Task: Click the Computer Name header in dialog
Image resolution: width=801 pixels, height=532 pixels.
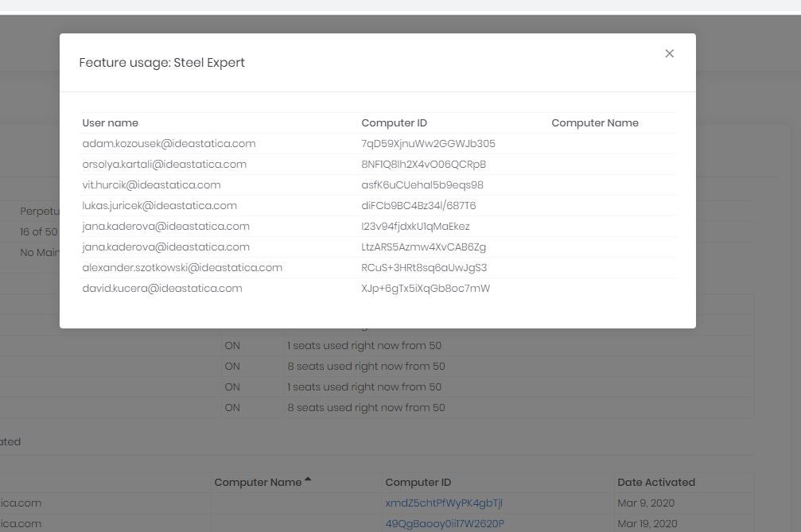Action: click(595, 123)
